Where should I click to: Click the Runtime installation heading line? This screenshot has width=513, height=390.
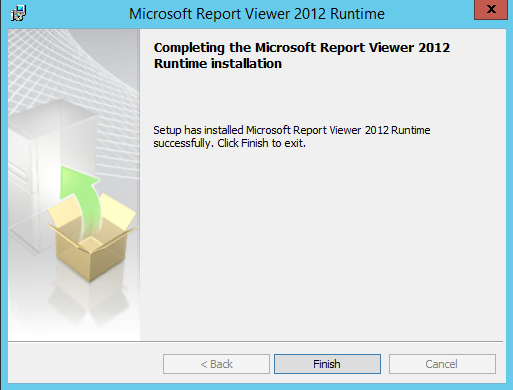(x=218, y=63)
